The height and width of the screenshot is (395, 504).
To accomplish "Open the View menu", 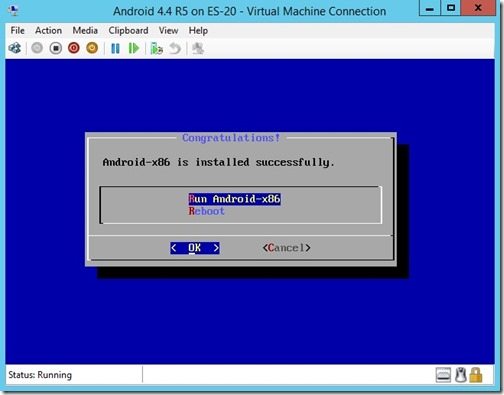I will pyautogui.click(x=168, y=31).
